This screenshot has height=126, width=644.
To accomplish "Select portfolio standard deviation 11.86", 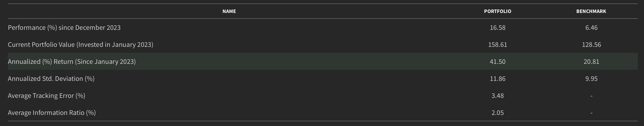I will tap(497, 79).
